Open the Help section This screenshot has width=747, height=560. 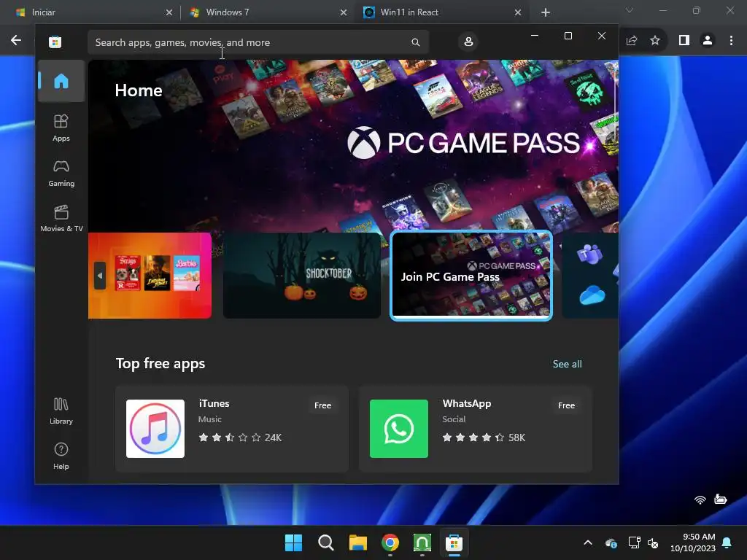[61, 456]
